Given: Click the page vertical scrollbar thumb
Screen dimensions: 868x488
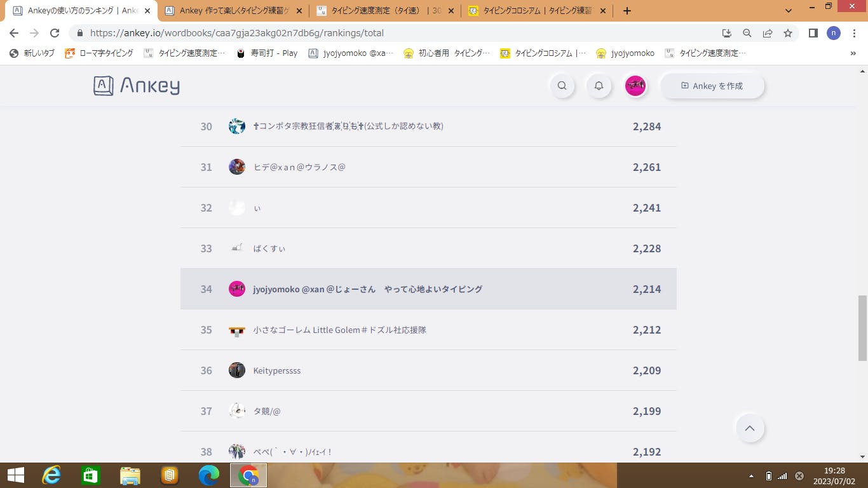Looking at the screenshot, I should (x=862, y=327).
